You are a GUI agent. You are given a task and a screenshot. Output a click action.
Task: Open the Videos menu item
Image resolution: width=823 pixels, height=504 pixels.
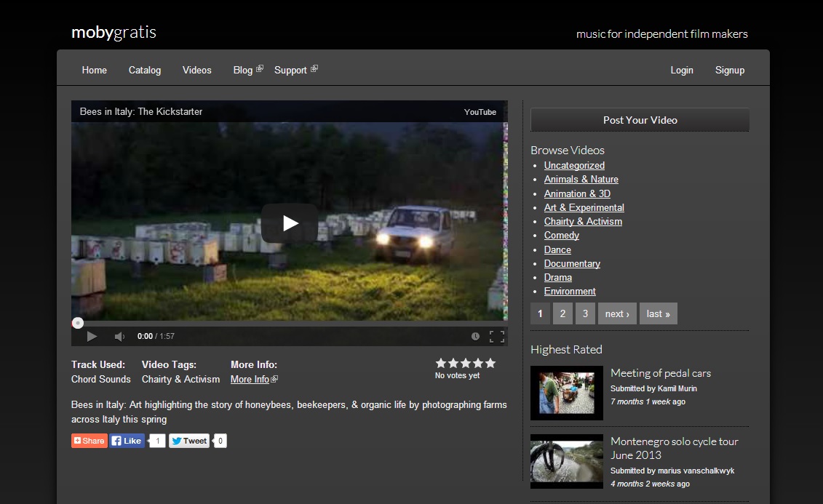(196, 71)
